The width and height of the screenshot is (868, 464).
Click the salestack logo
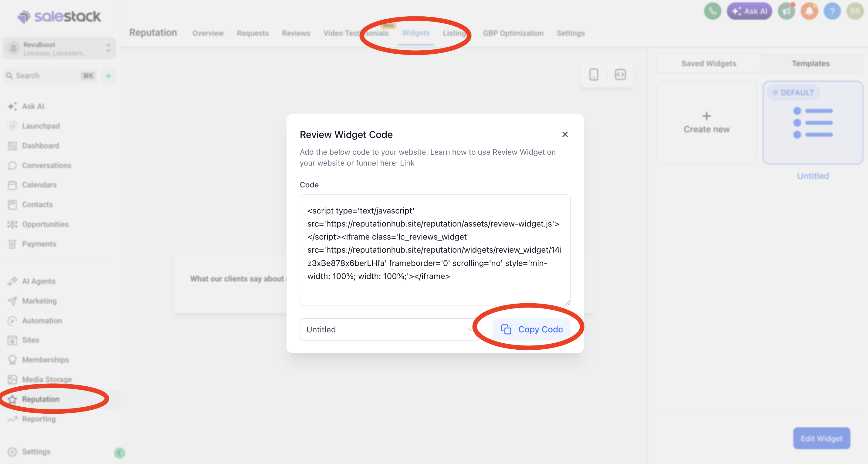pyautogui.click(x=59, y=16)
